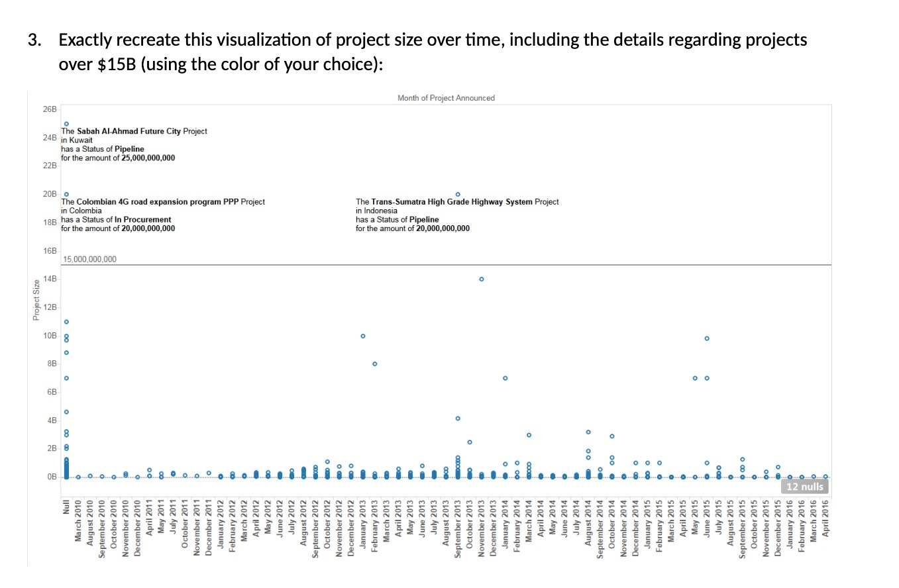The image size is (899, 588).
Task: Click the '8B' axis tick label
Action: point(52,364)
